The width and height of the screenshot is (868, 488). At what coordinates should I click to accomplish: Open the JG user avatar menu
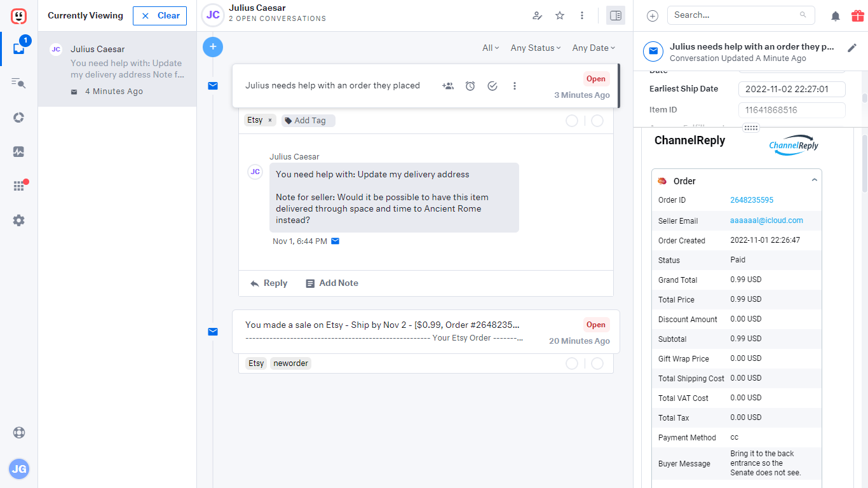pyautogui.click(x=18, y=470)
